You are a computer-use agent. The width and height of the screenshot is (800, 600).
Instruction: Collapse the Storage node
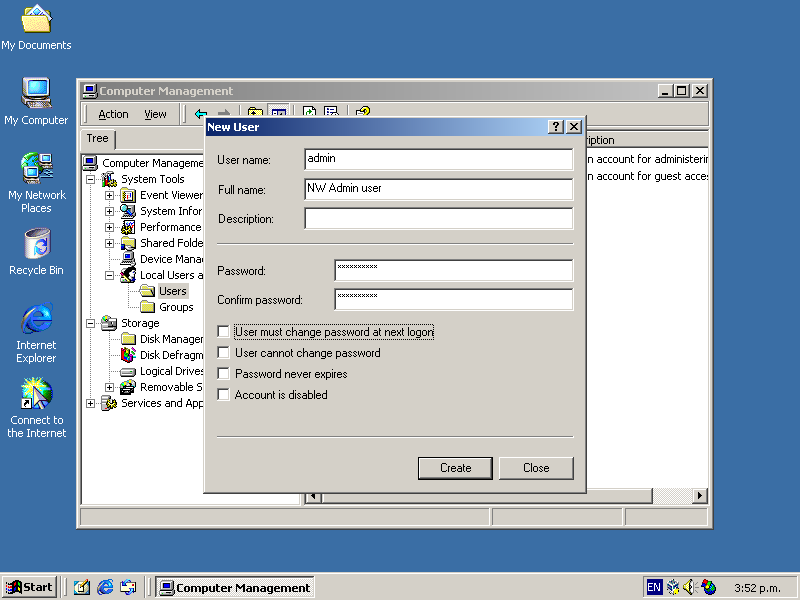point(90,323)
